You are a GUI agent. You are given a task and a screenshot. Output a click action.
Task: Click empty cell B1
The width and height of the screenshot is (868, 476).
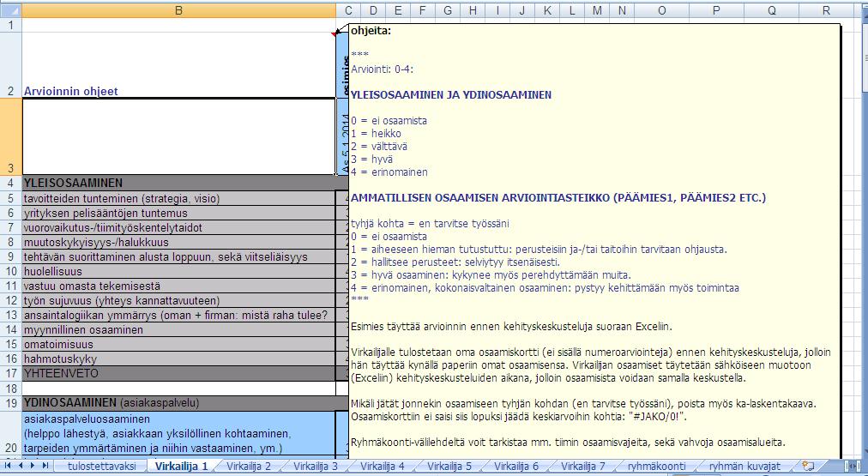click(178, 25)
